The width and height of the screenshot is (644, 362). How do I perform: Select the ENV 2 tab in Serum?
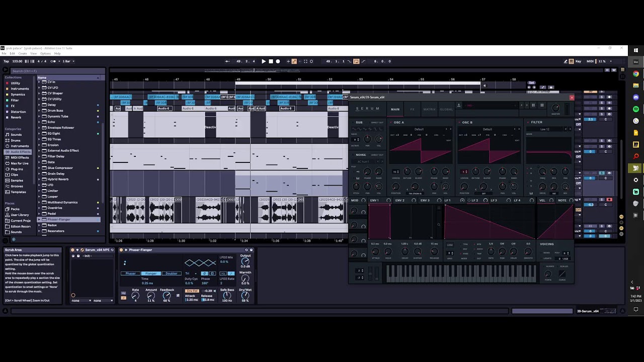[400, 201]
